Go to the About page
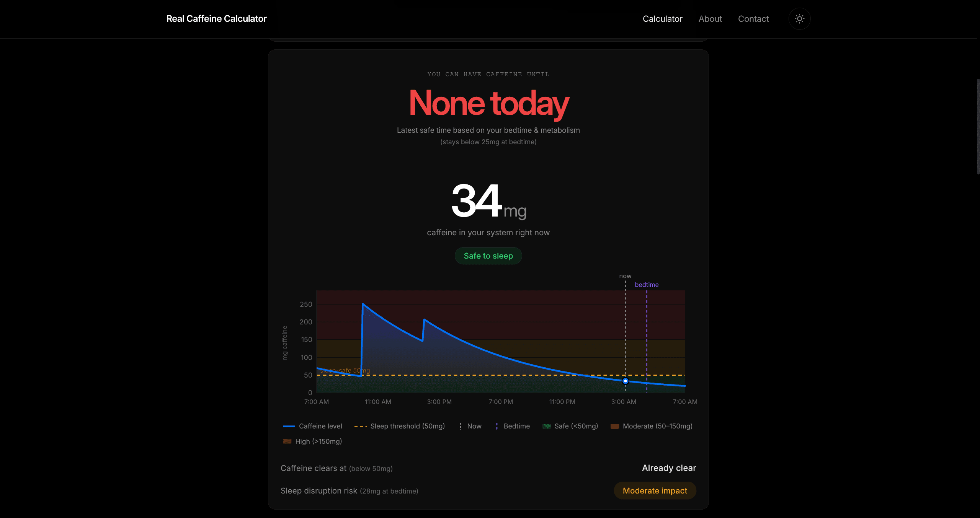This screenshot has height=518, width=980. [710, 19]
